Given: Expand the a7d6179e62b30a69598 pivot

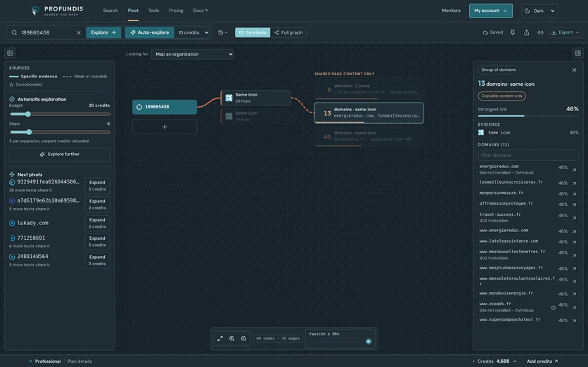Looking at the screenshot, I should 97,205.
